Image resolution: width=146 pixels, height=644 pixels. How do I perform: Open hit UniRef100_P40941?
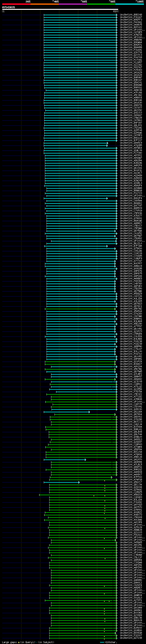click(131, 22)
